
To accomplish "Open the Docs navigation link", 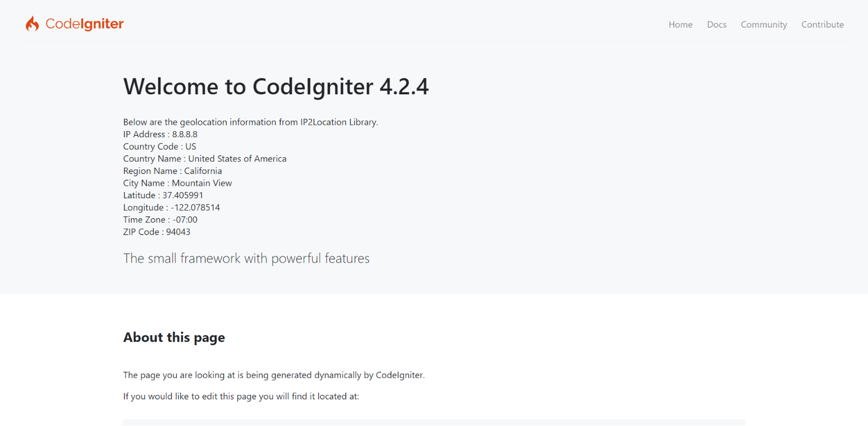I will pos(717,24).
